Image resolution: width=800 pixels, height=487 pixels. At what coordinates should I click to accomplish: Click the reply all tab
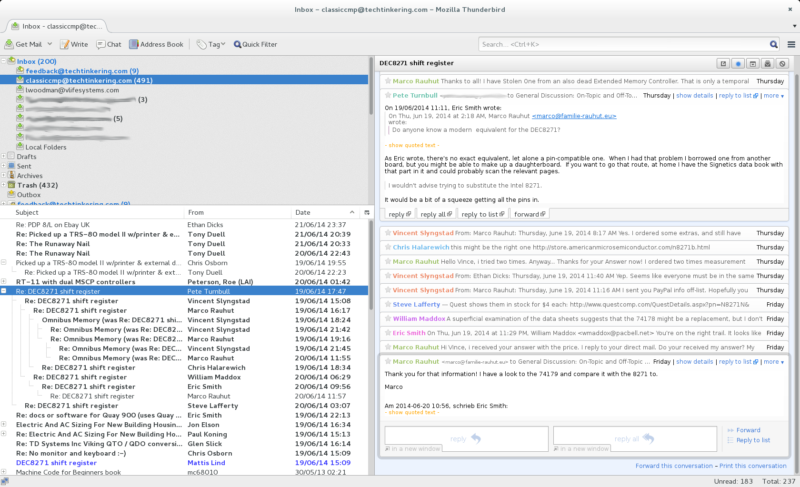pos(436,214)
